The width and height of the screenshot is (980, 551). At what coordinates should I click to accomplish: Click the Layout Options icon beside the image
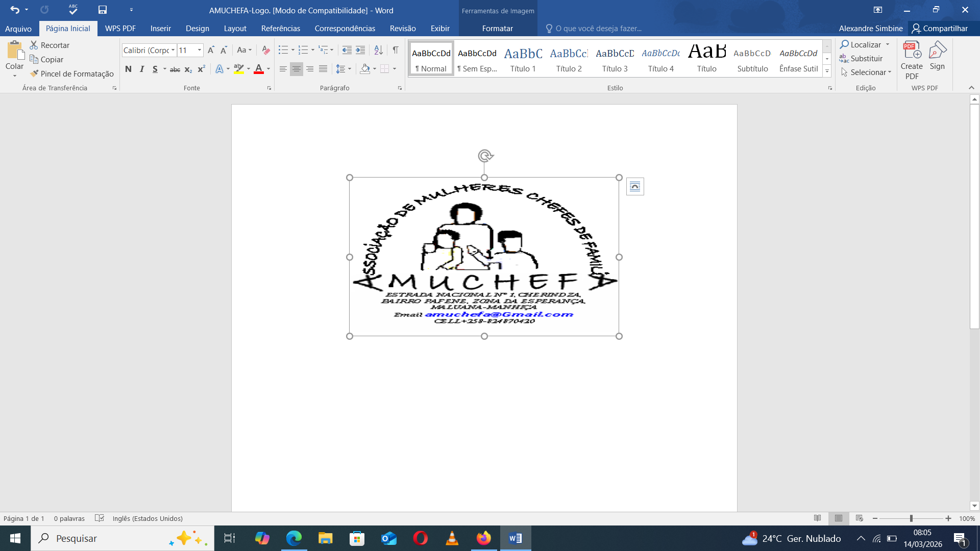coord(635,187)
